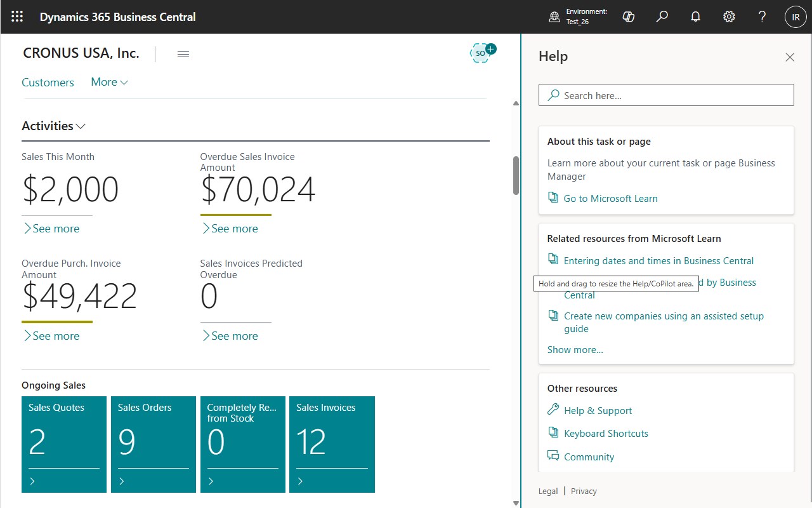Click the question mark help icon

point(763,17)
